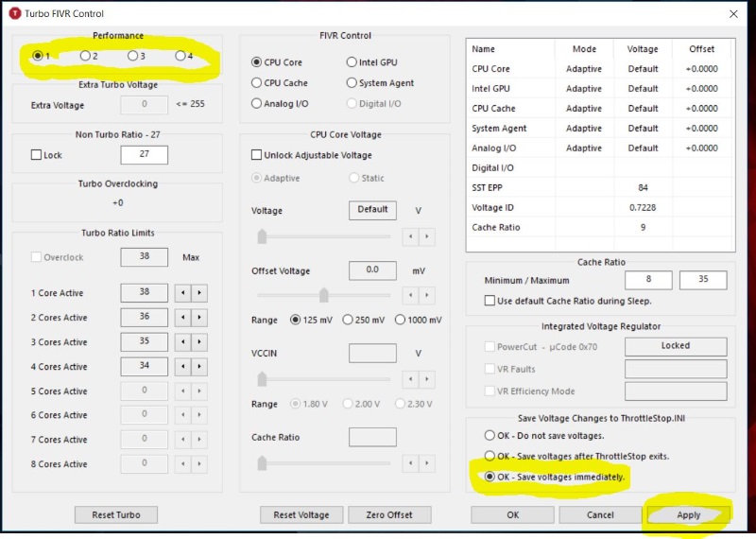Image resolution: width=756 pixels, height=539 pixels.
Task: Click the Voltage Default value box
Action: (x=372, y=210)
